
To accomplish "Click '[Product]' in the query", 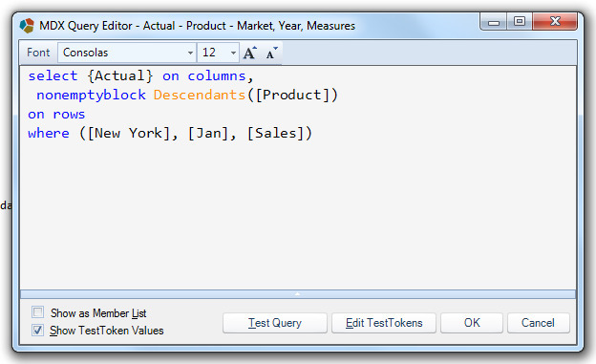I will (292, 96).
